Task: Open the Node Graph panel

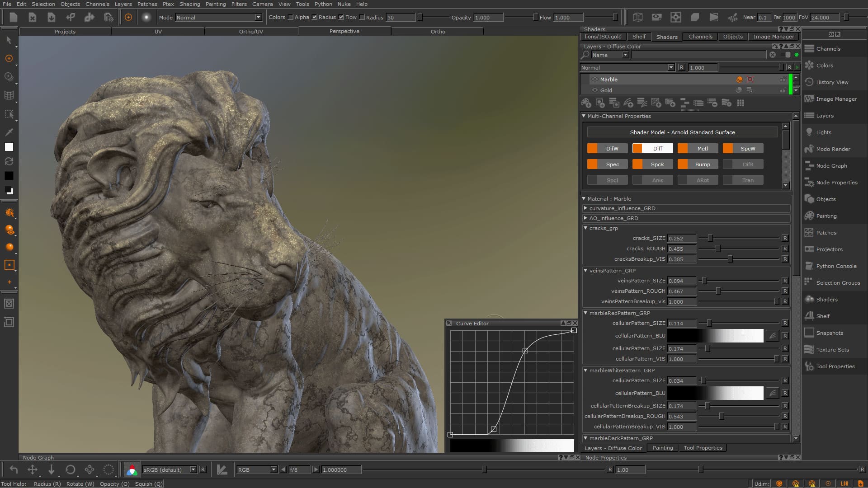Action: click(x=831, y=166)
